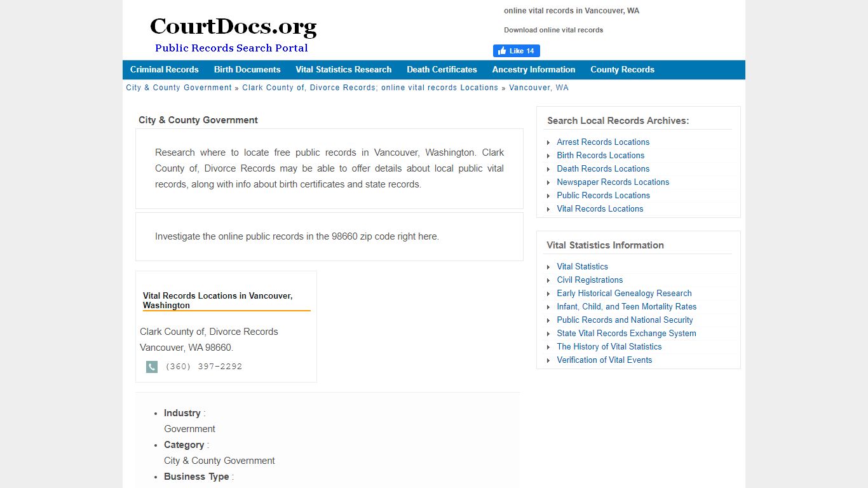This screenshot has width=868, height=488.
Task: Click the Category value City & County Government
Action: pyautogui.click(x=219, y=461)
